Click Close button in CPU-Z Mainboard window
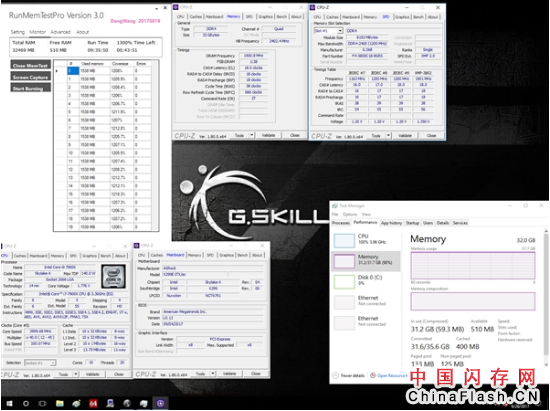 (x=256, y=374)
